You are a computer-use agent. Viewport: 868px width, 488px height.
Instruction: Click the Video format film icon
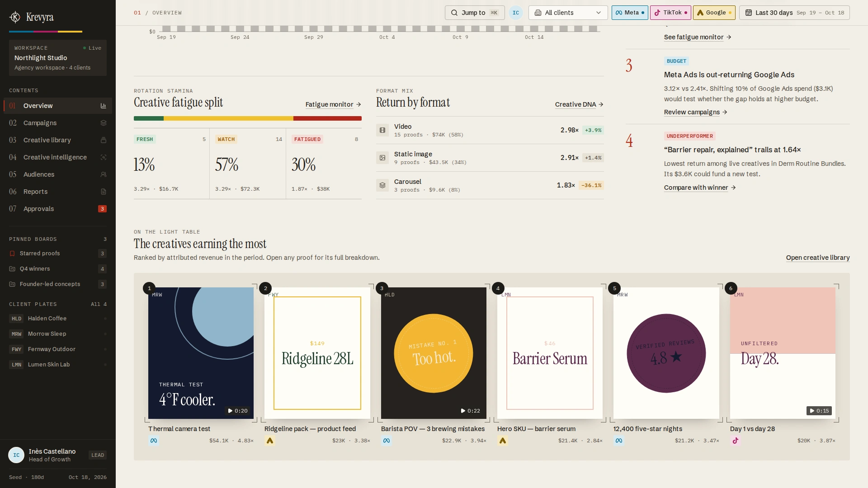[382, 130]
